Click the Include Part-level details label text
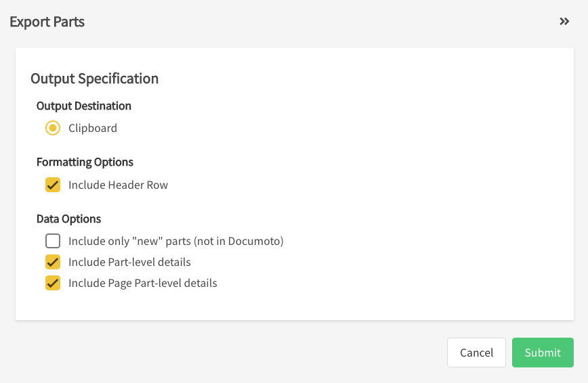Screen dimensions: 588x383 point(129,262)
